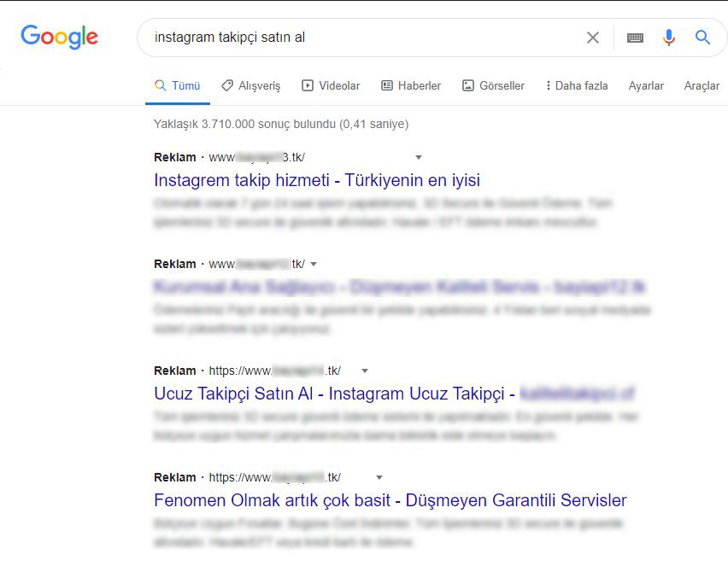Screen dimensions: 728x572
Task: Expand the Daha fazla menu
Action: coord(576,86)
